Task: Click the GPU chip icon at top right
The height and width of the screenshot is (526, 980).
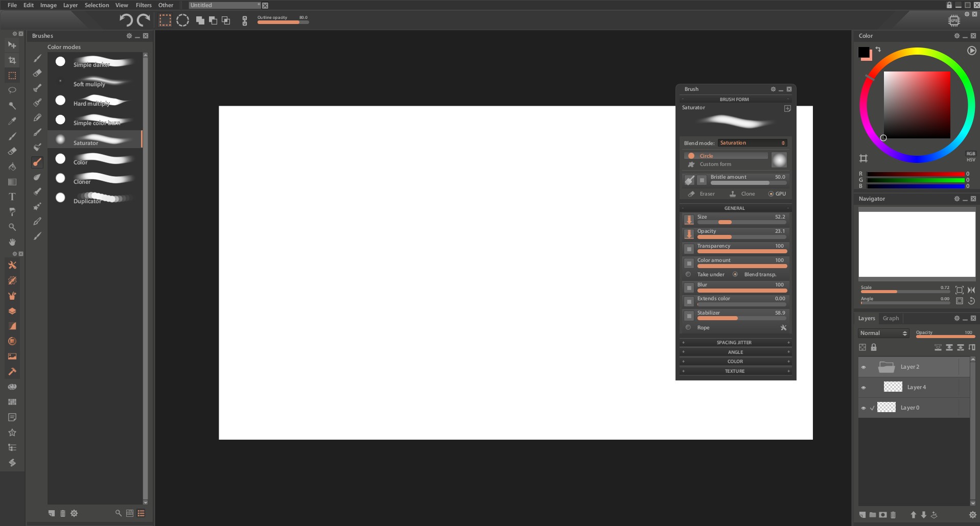Action: 954,20
